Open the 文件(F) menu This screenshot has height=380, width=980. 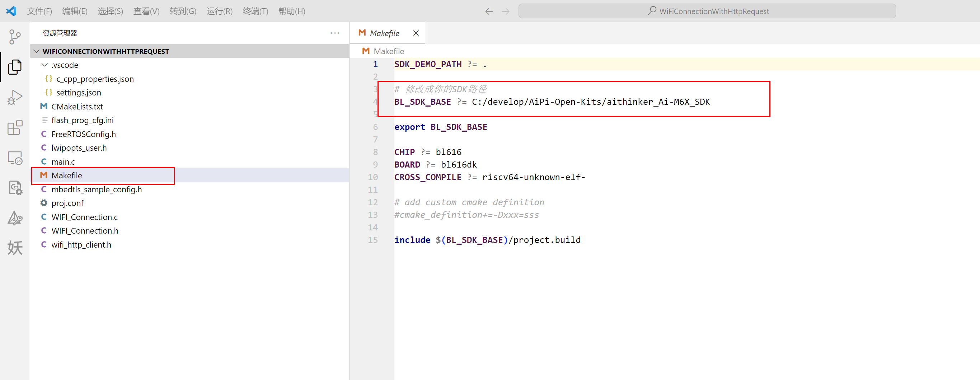(x=39, y=11)
